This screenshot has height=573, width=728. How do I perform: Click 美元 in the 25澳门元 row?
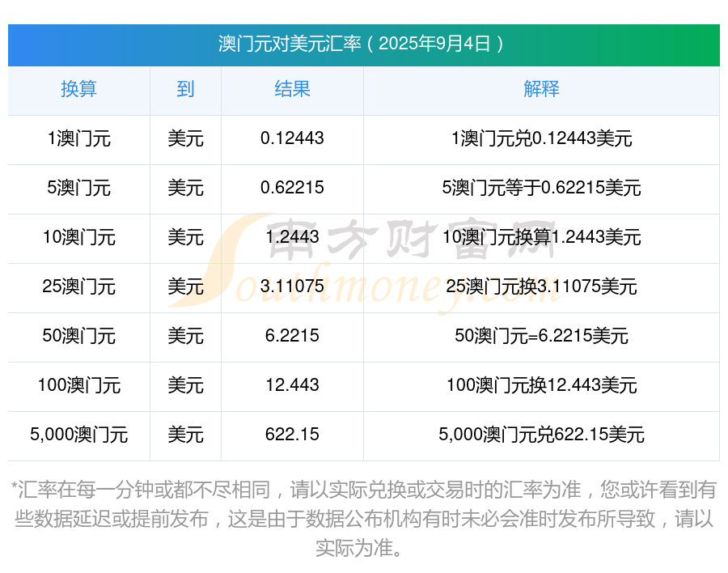(185, 286)
